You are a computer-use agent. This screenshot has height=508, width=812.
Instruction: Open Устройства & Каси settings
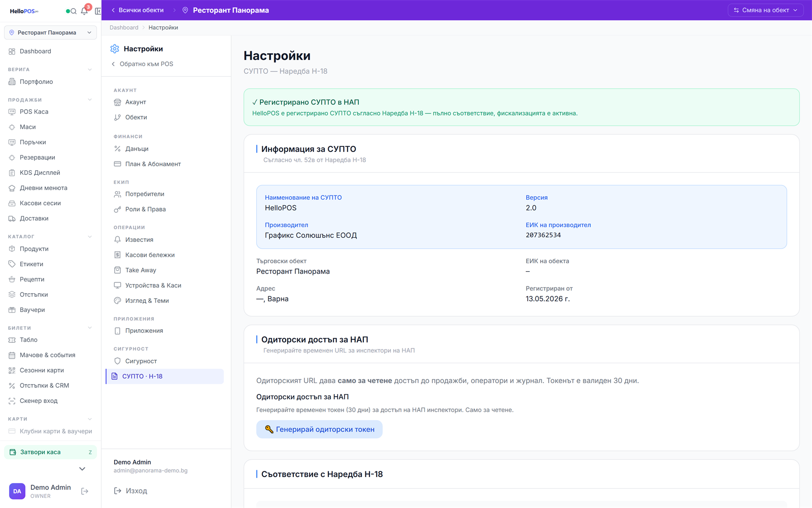164,285
